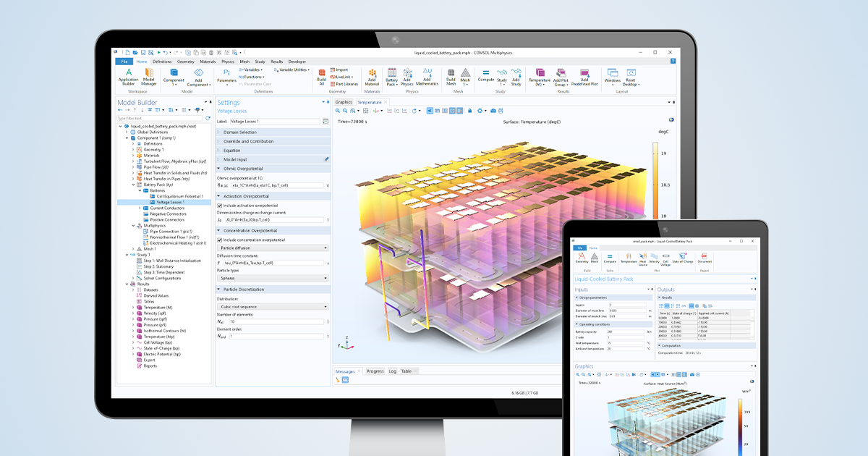
Task: Select Voltage Losses 1 in the model tree
Action: (x=171, y=202)
